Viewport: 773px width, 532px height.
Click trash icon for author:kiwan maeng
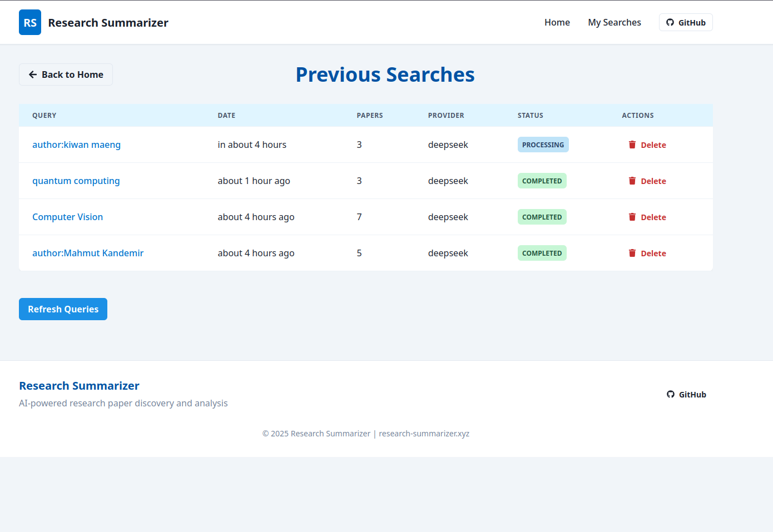click(632, 145)
